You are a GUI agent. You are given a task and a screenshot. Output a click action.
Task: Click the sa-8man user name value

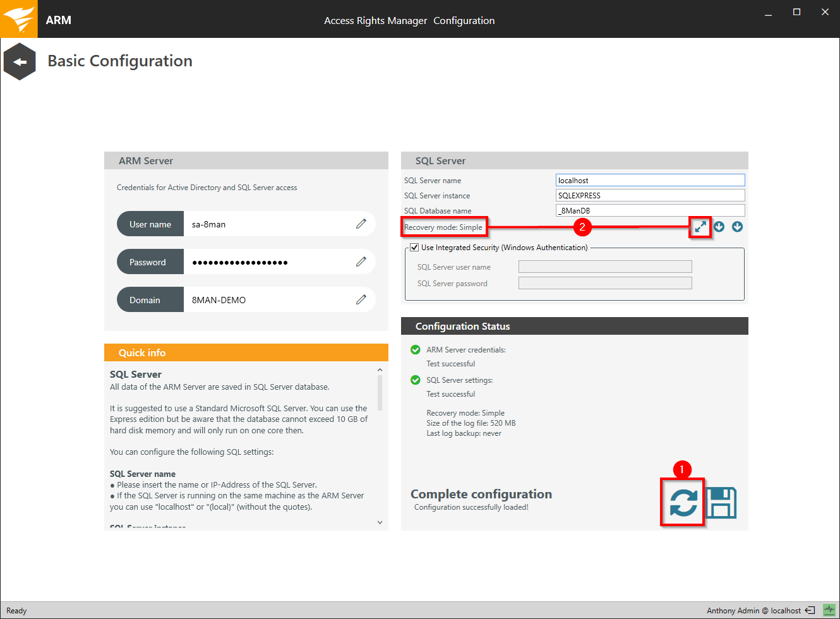(x=208, y=224)
